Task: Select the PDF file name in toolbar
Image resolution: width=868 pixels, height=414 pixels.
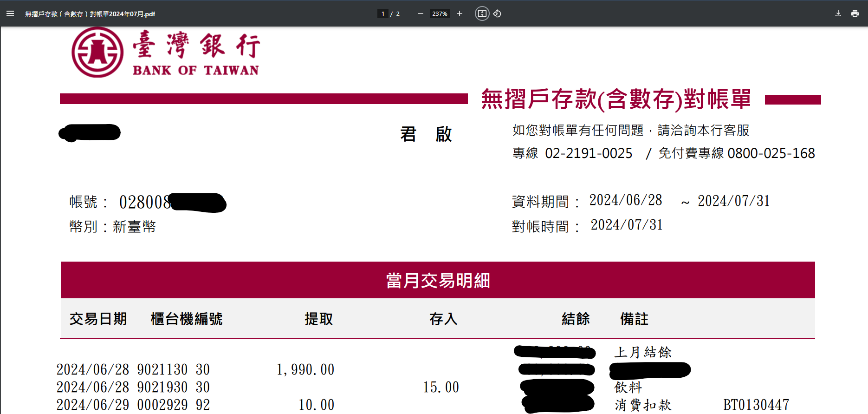Action: 90,14
